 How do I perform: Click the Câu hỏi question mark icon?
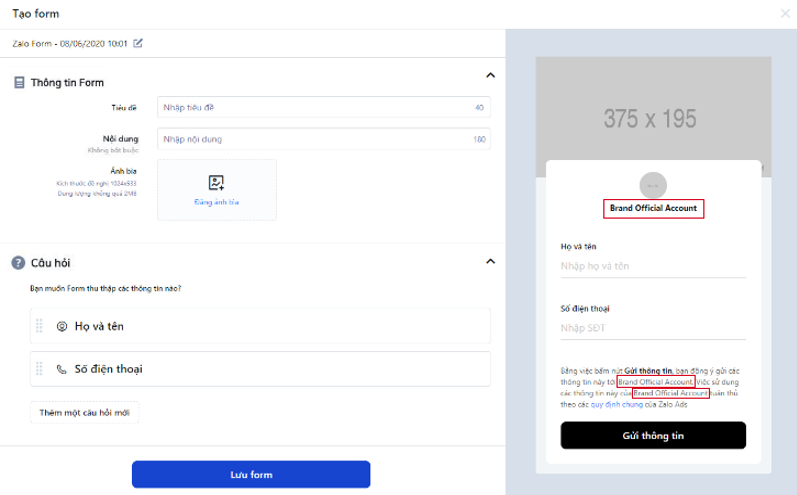coord(18,263)
